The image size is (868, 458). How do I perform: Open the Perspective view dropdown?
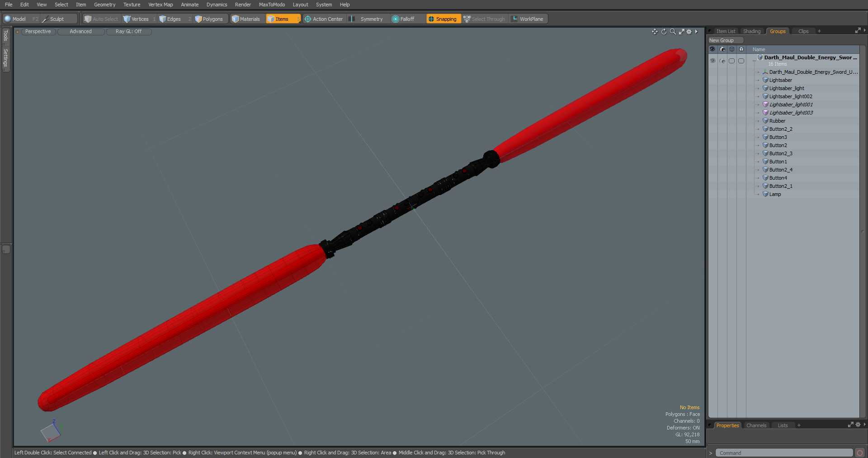point(38,32)
